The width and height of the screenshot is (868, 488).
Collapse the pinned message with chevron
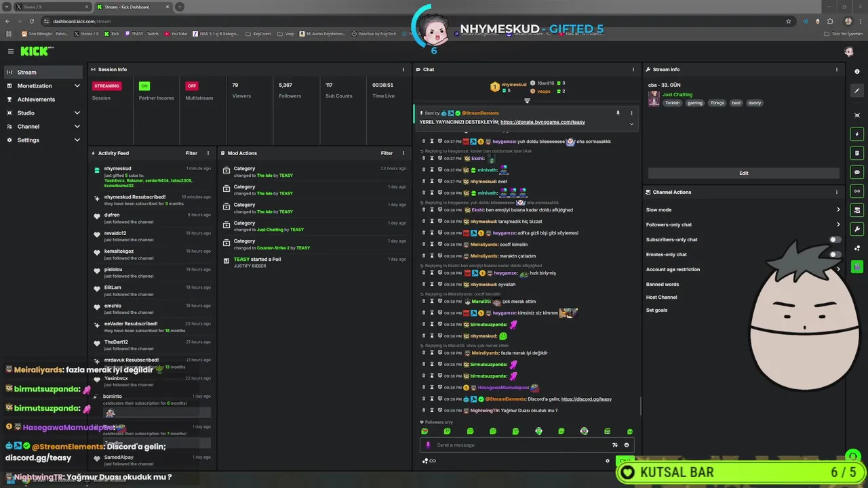point(631,123)
